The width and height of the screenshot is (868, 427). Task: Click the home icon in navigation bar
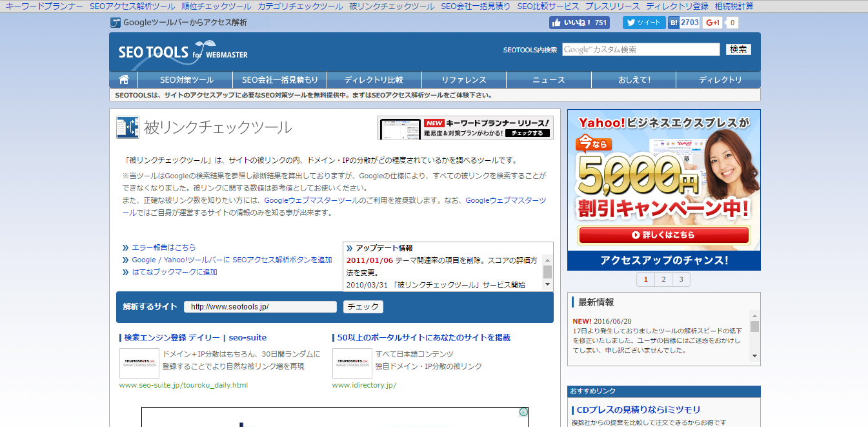coord(123,80)
